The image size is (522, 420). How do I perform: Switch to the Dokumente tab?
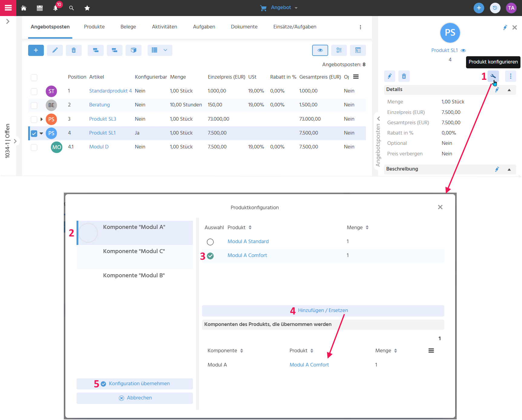[244, 27]
